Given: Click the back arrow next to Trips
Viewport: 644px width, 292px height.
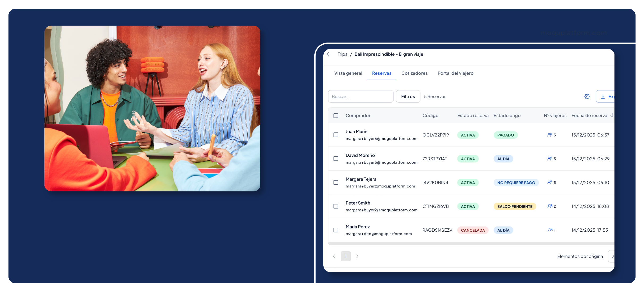Looking at the screenshot, I should (x=329, y=54).
